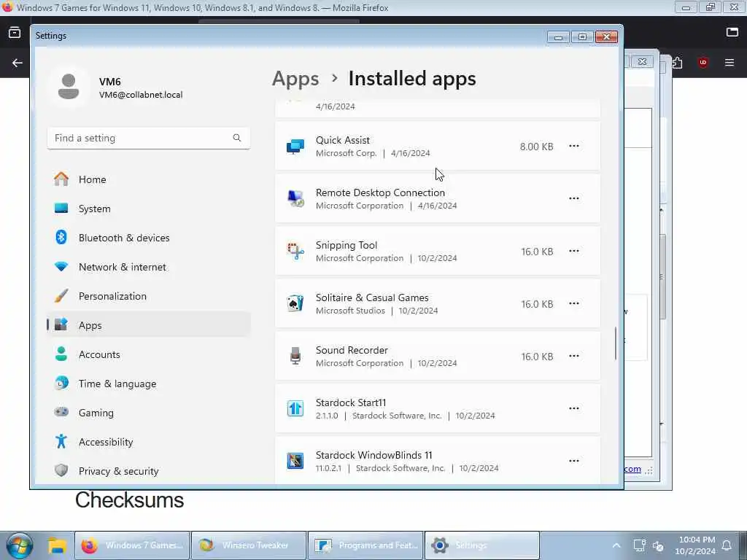Click the 'Quick Assist' app name
Screen dimensions: 747x560
point(343,140)
